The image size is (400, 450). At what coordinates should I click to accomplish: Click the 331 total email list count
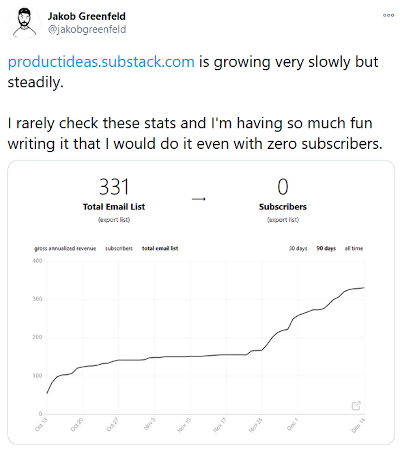coord(114,187)
